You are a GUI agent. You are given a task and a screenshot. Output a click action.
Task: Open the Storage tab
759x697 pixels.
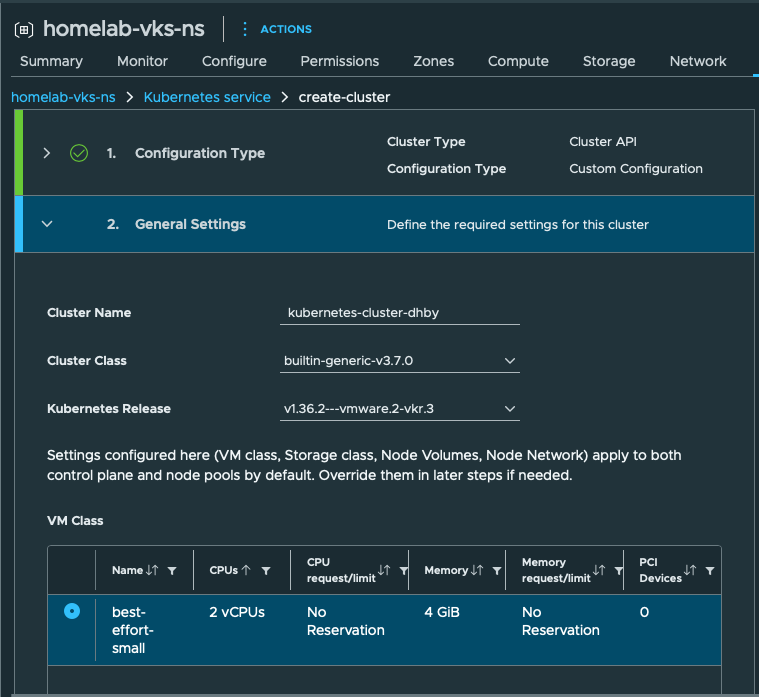[x=609, y=61]
